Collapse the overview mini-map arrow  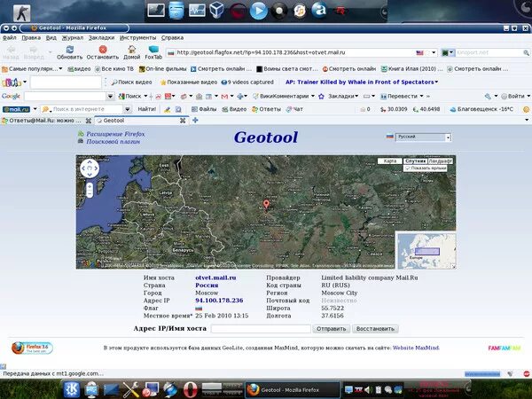pyautogui.click(x=454, y=267)
